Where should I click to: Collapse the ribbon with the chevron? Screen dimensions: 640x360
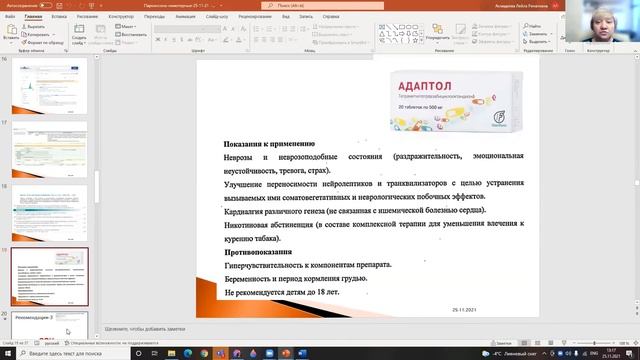tap(636, 51)
